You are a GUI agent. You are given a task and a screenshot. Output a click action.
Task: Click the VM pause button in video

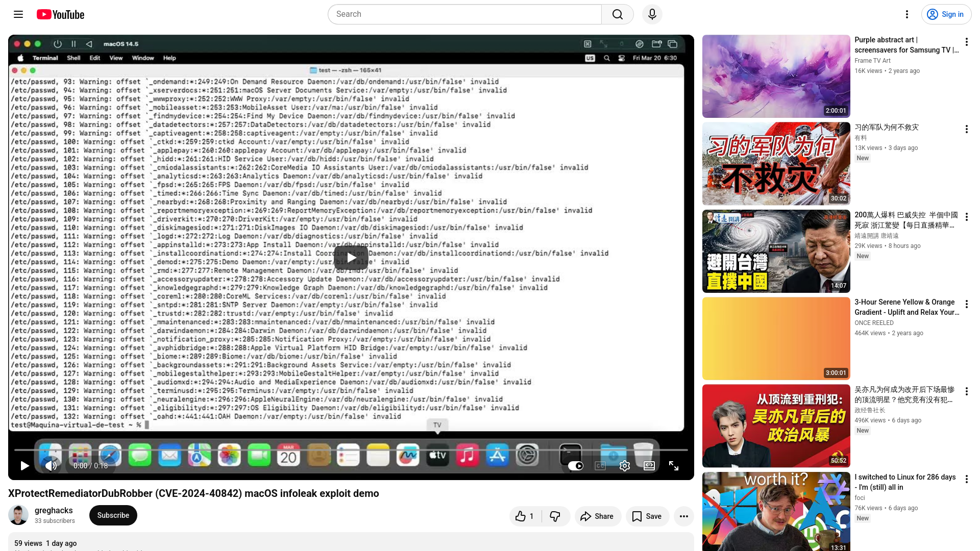coord(73,44)
